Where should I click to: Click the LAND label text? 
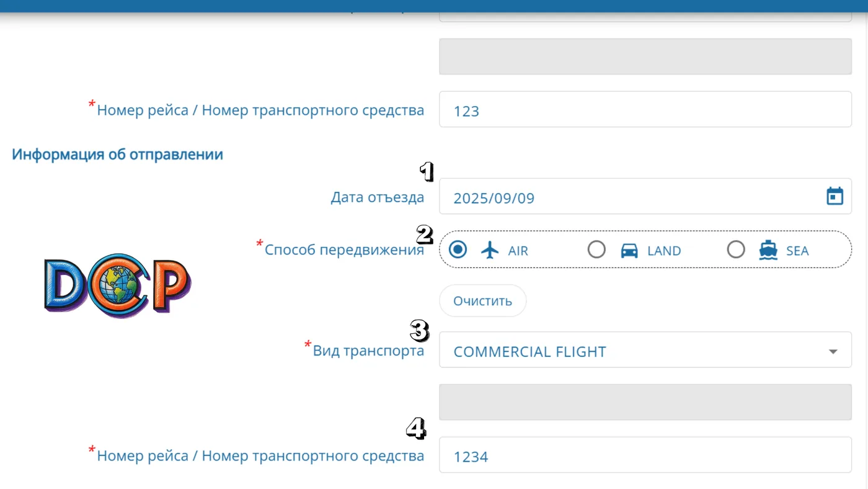pyautogui.click(x=664, y=251)
